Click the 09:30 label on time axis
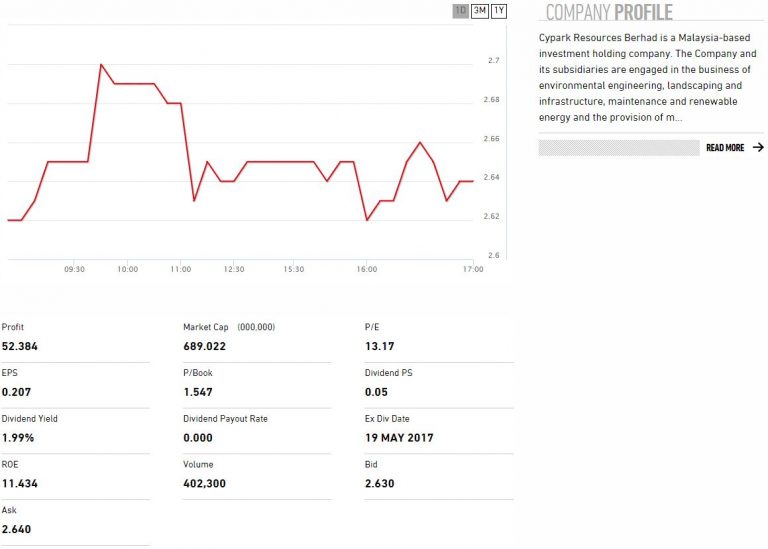 tap(74, 269)
